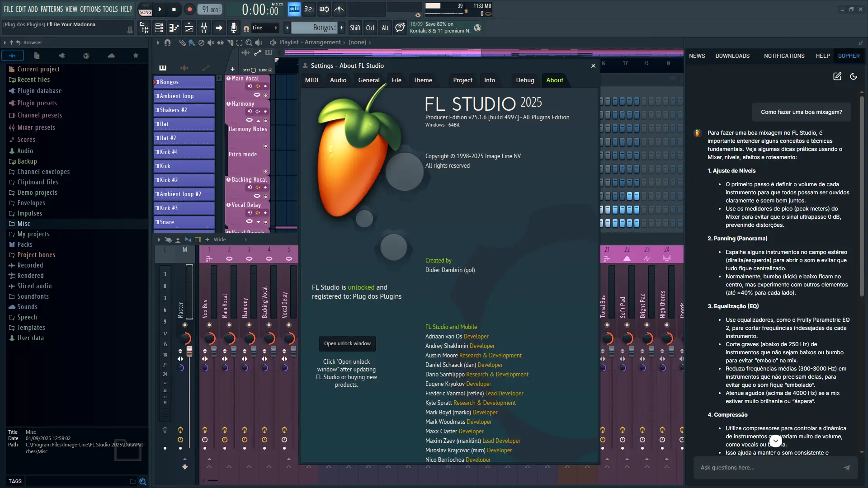The height and width of the screenshot is (488, 868).
Task: Select the playlist magnet snap icon
Action: 168,42
